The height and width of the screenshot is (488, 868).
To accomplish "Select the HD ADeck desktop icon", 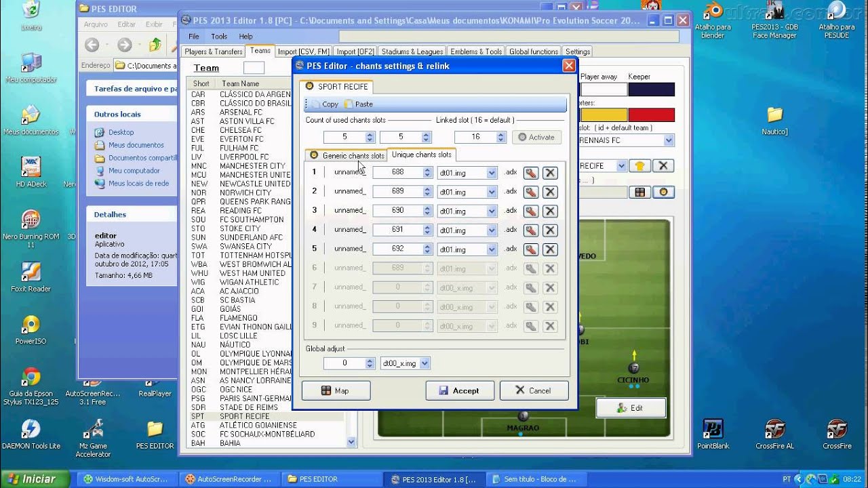I will pyautogui.click(x=31, y=172).
